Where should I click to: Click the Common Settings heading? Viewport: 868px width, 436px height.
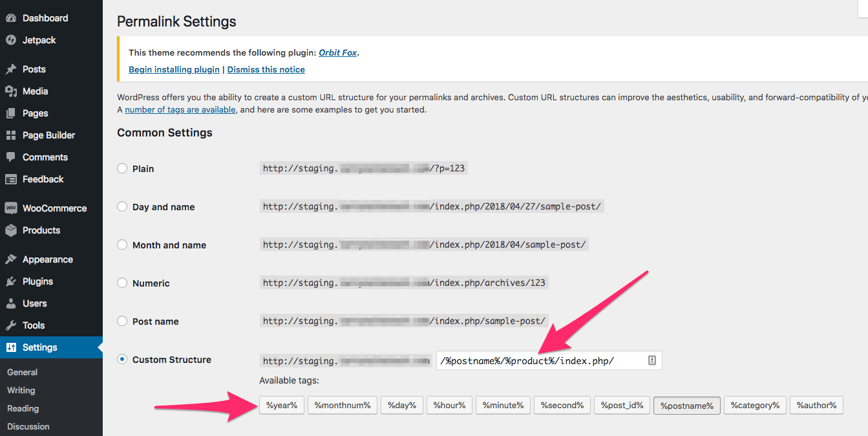(x=165, y=133)
